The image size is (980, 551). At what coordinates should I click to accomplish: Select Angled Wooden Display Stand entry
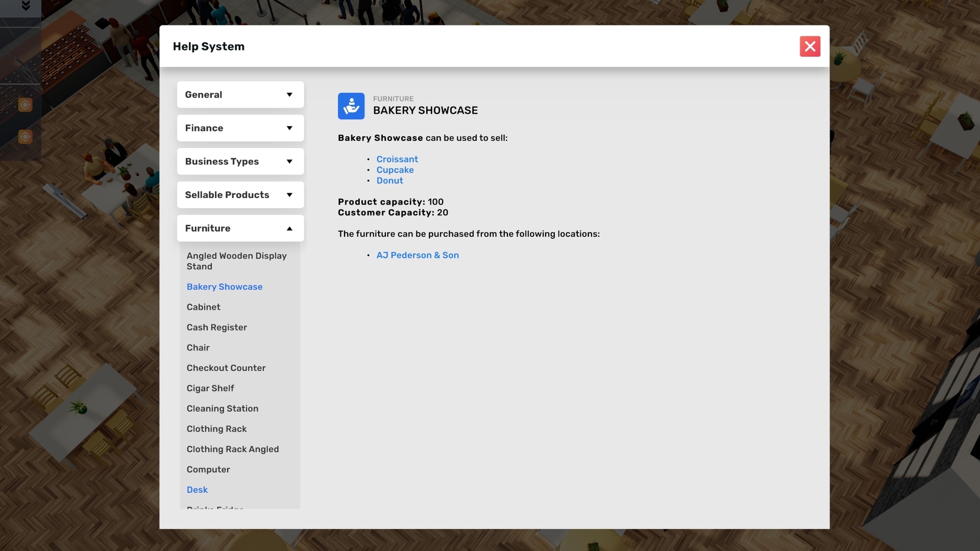pyautogui.click(x=236, y=261)
